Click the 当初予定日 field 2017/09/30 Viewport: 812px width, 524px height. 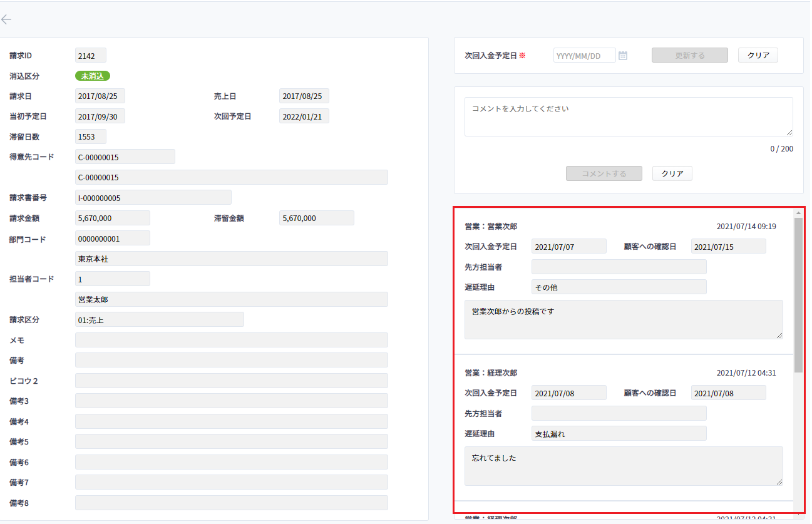click(x=100, y=116)
